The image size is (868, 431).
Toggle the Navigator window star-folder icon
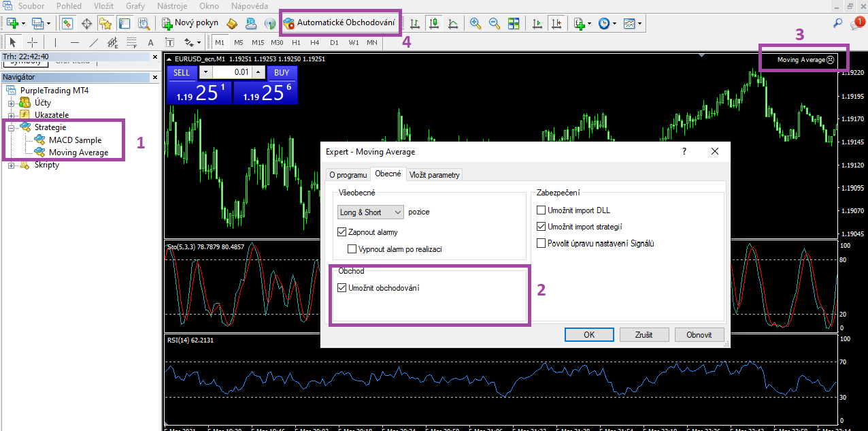[x=105, y=23]
